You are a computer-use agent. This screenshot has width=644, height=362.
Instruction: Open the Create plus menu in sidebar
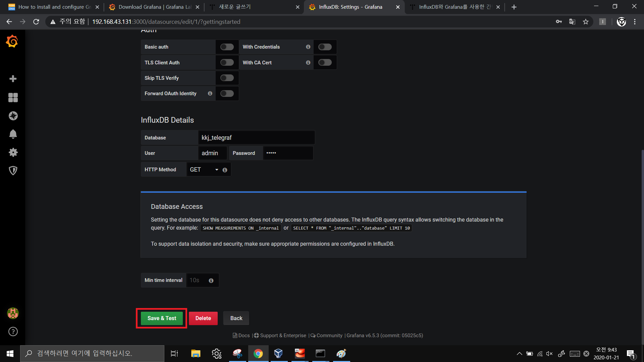pyautogui.click(x=13, y=79)
